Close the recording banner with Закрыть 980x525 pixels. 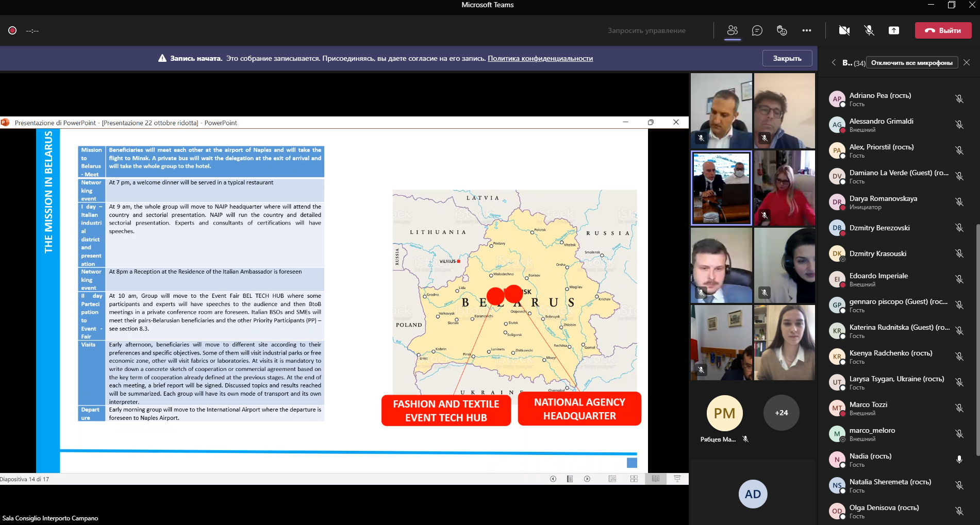787,58
